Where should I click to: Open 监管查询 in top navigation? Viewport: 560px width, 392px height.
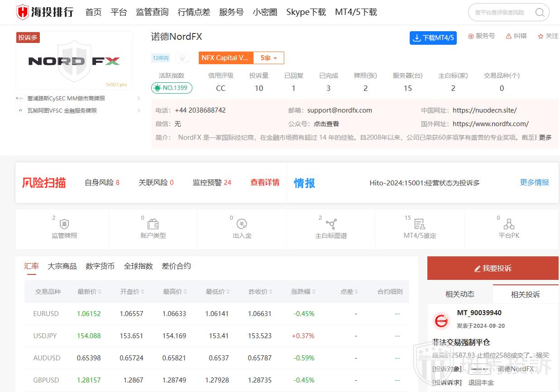[x=152, y=12]
